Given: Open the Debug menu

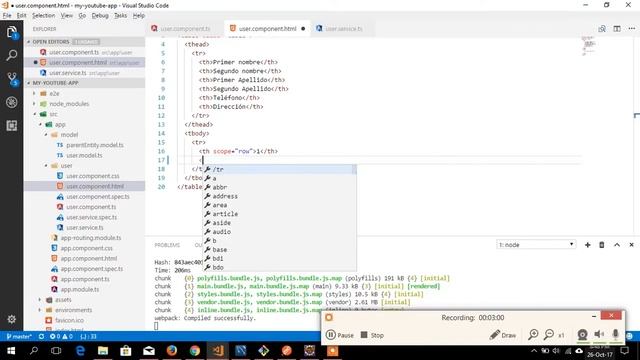Looking at the screenshot, I should (100, 16).
